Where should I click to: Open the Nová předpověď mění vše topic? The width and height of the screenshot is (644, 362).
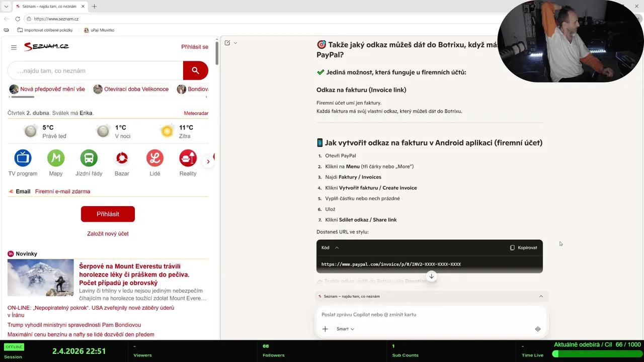pyautogui.click(x=48, y=89)
